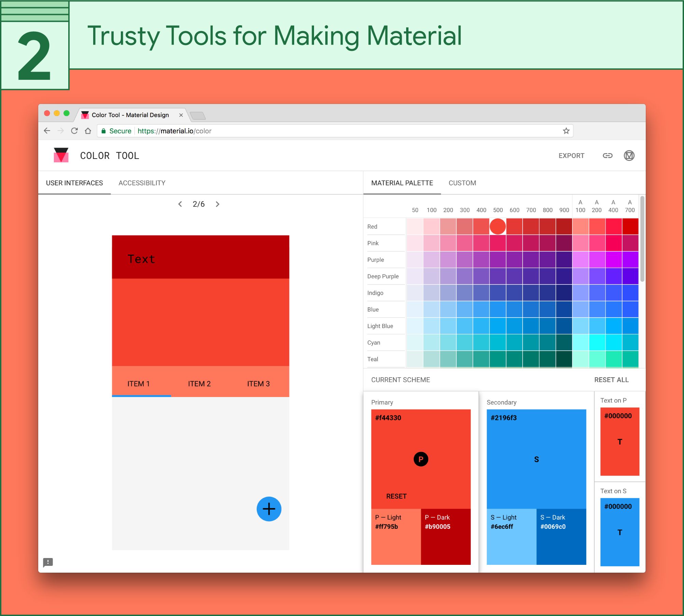Screen dimensions: 684x616
Task: Go to previous UI preview with left chevron
Action: coord(180,204)
